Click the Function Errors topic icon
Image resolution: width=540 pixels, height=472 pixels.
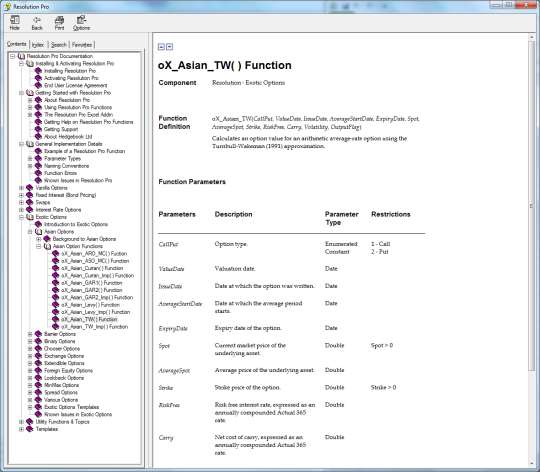pyautogui.click(x=38, y=173)
